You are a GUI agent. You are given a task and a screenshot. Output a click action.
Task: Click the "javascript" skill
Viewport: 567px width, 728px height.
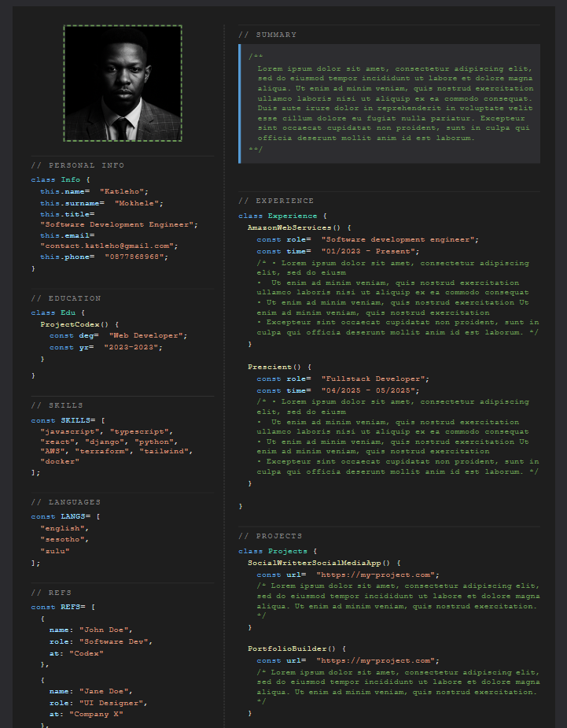[72, 432]
